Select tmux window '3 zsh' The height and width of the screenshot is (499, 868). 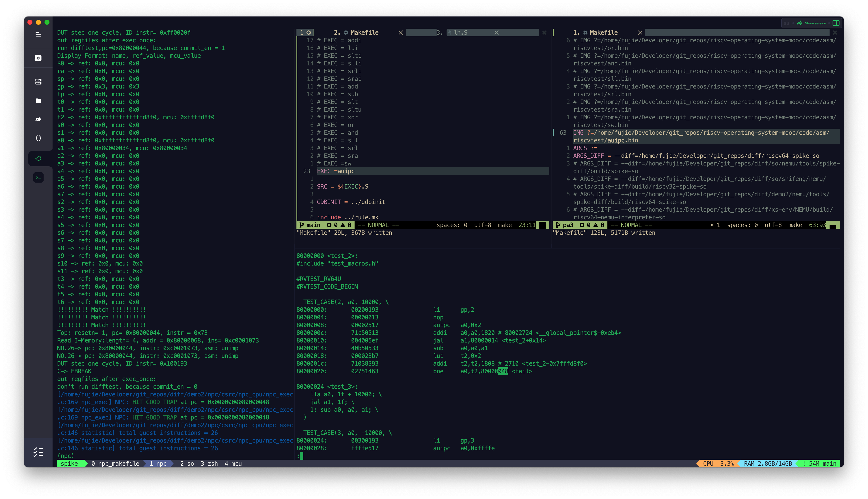coord(209,463)
